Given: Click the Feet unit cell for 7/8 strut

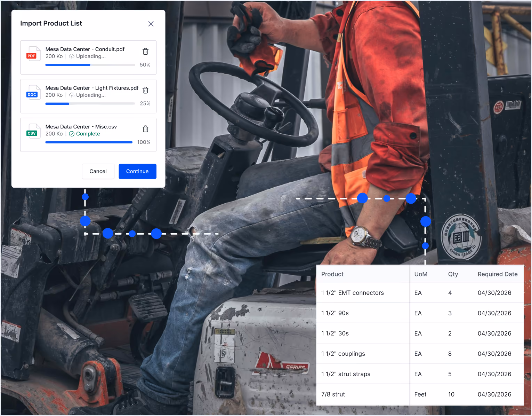Looking at the screenshot, I should 420,394.
